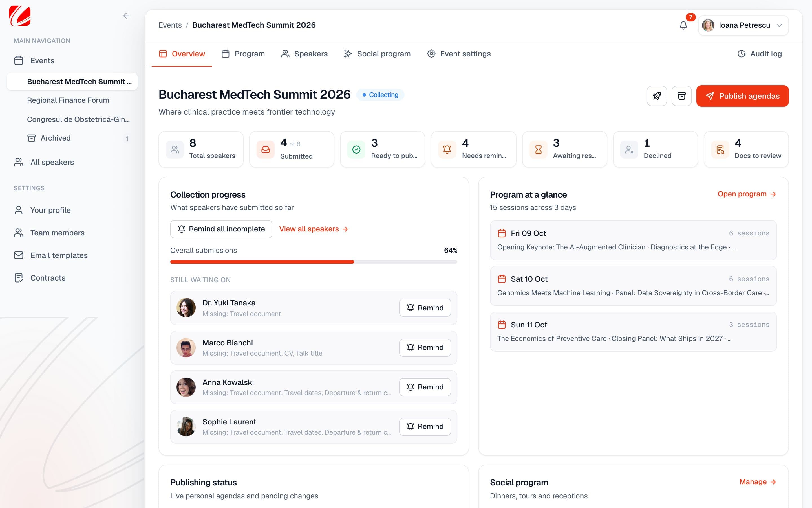Select the Overview tab
This screenshot has height=508, width=812.
point(182,54)
